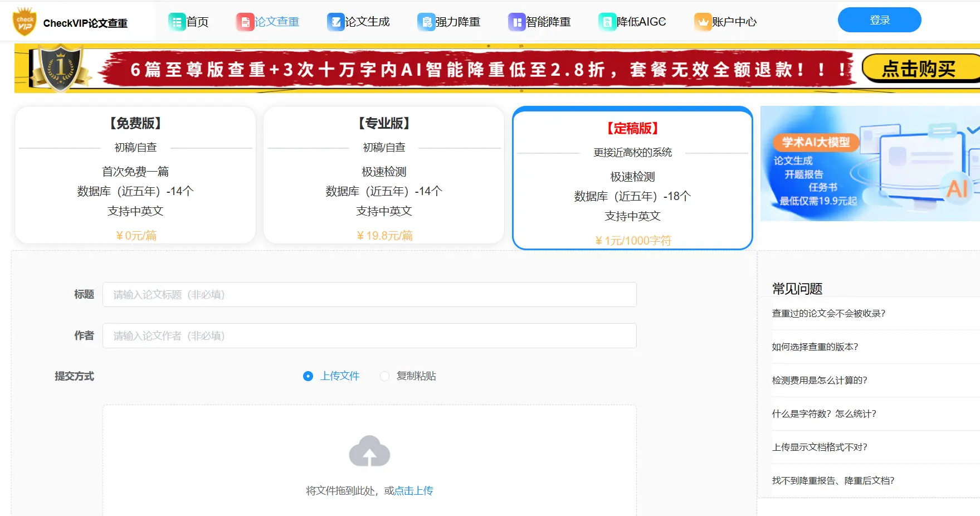980x516 pixels.
Task: Click the 点击上传 link
Action: (413, 491)
